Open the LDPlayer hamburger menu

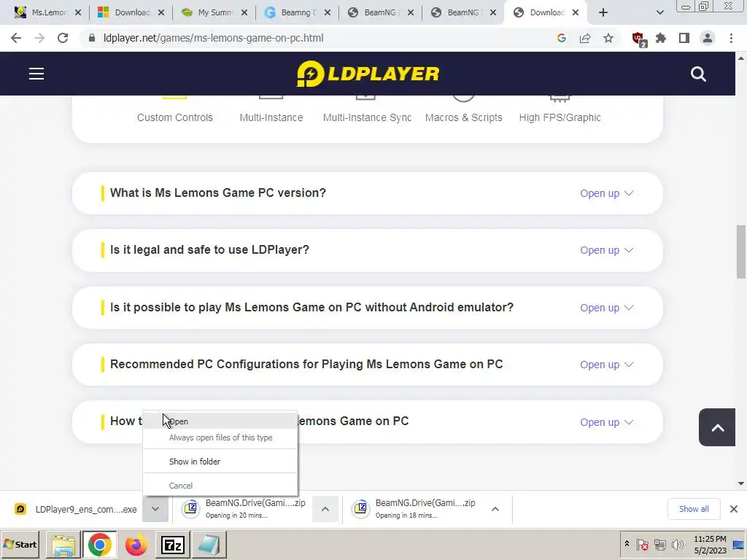coord(36,74)
